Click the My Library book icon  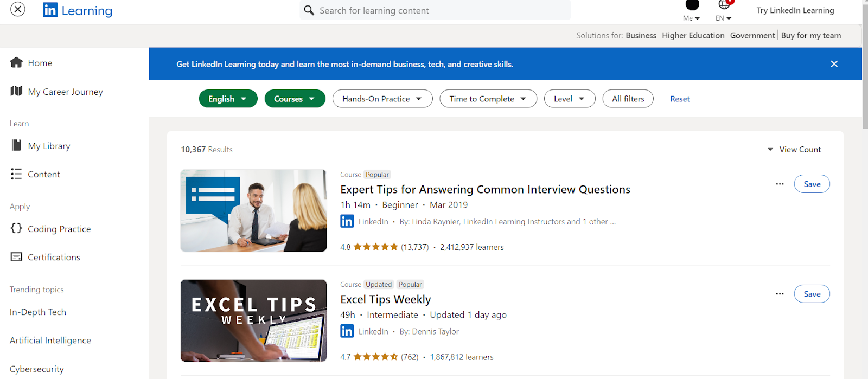(x=16, y=145)
